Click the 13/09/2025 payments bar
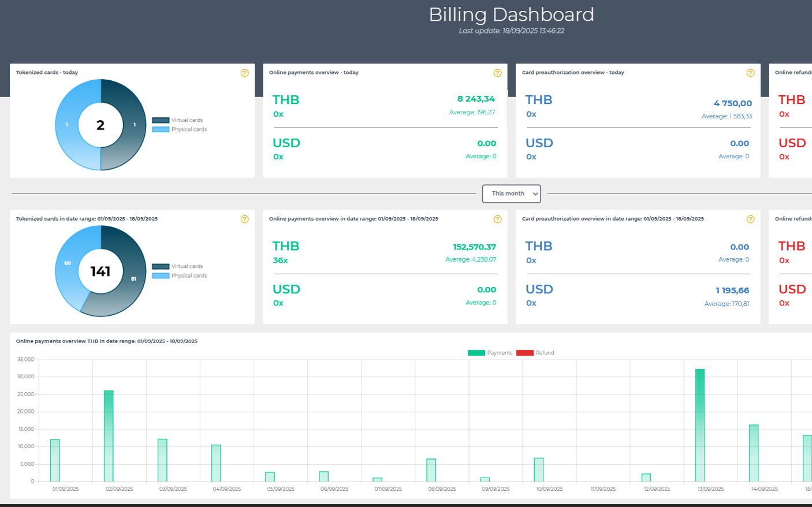The height and width of the screenshot is (507, 812). click(700, 425)
